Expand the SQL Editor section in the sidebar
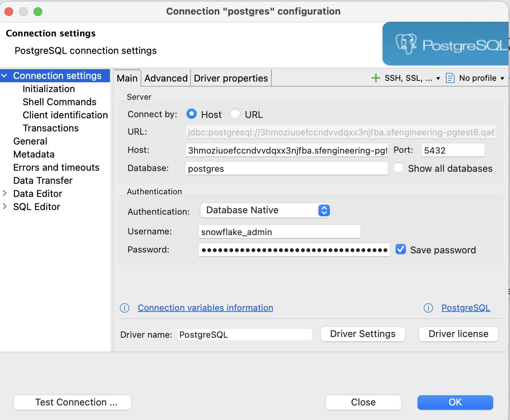The image size is (510, 420). pyautogui.click(x=5, y=206)
